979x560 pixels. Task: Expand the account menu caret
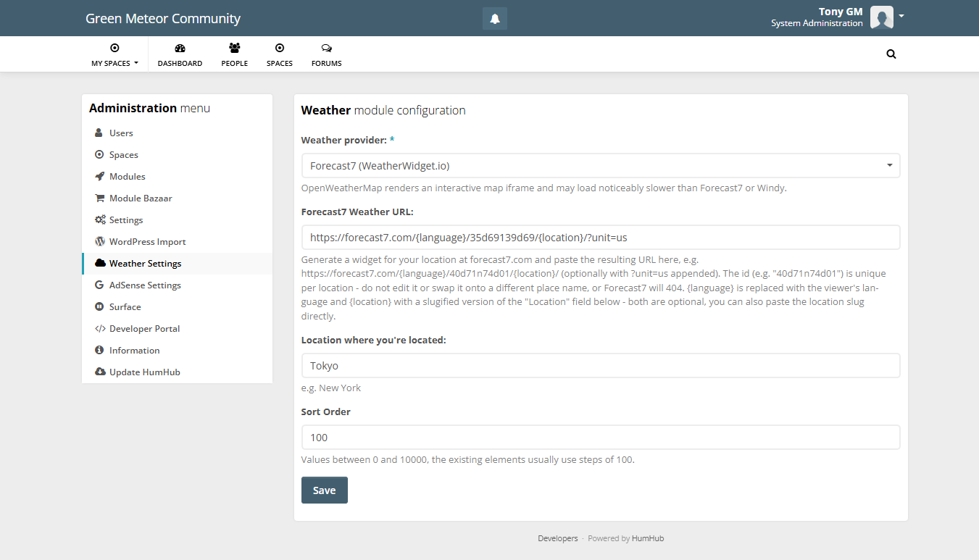tap(901, 15)
